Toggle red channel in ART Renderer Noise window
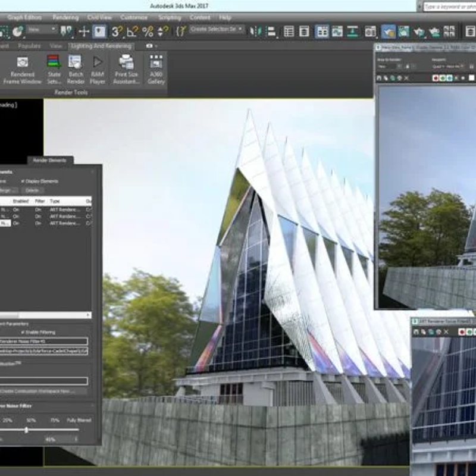Image resolution: width=476 pixels, height=476 pixels. tap(462, 332)
